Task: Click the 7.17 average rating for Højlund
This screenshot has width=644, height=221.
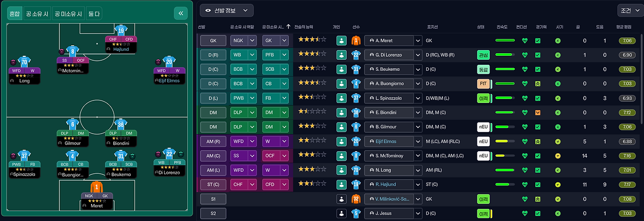Action: [x=626, y=184]
